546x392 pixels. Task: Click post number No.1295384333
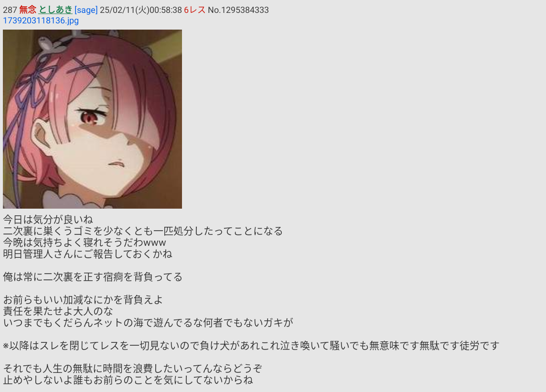(238, 10)
